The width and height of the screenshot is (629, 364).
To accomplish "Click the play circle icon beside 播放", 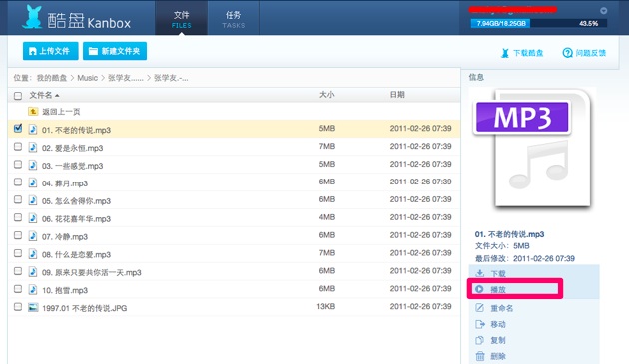I will [479, 289].
